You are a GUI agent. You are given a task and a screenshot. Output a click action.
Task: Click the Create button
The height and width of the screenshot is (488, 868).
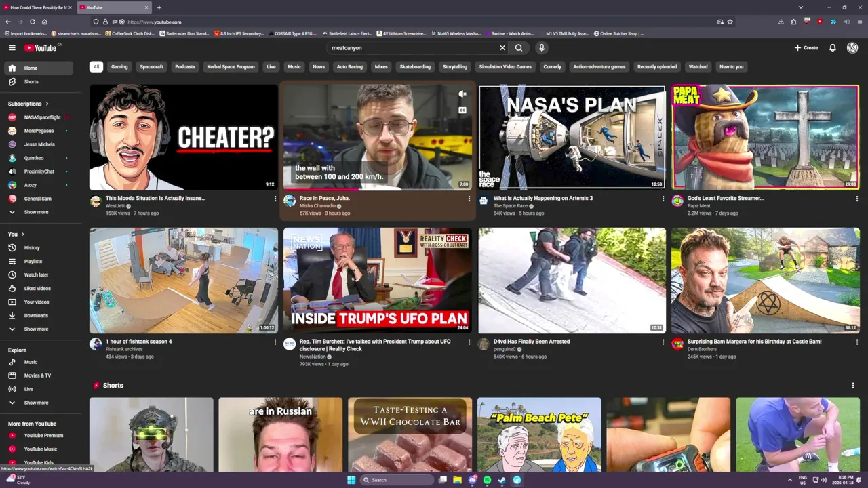(x=806, y=47)
